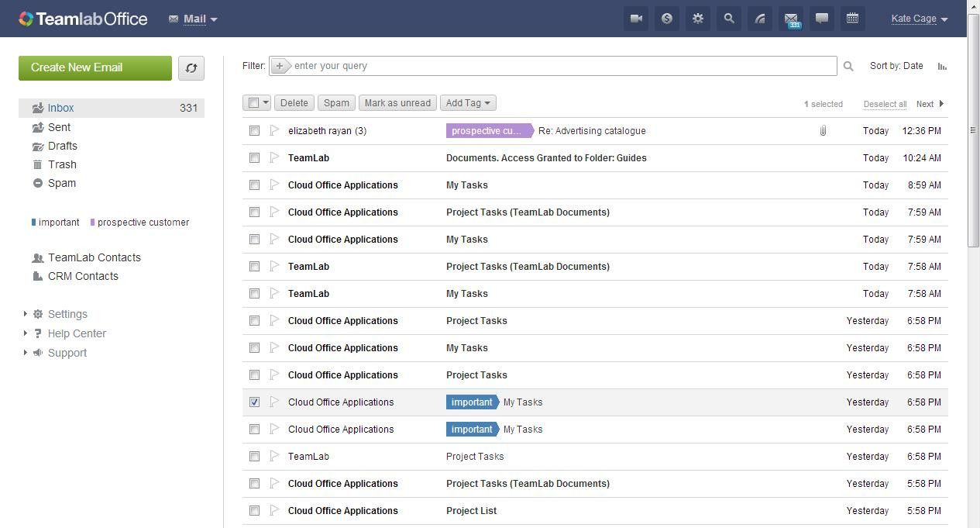Flag the elizabeth rayan email
This screenshot has width=980, height=528.
pyautogui.click(x=274, y=130)
